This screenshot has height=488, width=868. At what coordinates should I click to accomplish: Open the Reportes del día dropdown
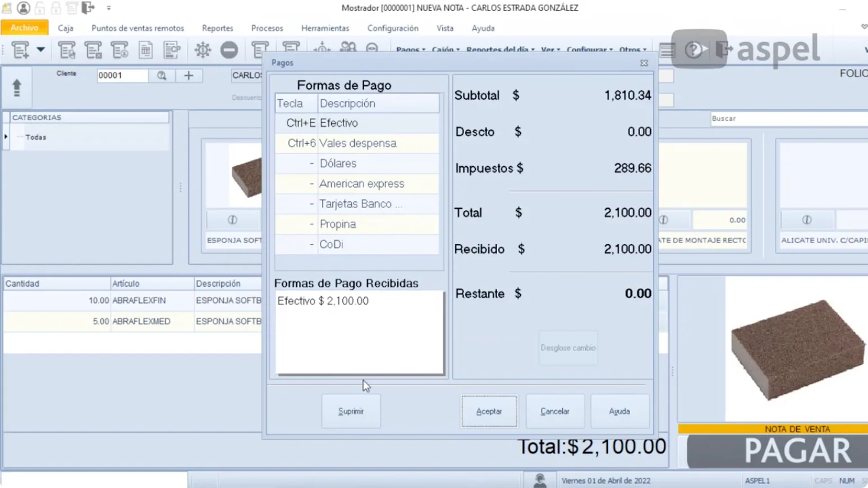pyautogui.click(x=500, y=50)
